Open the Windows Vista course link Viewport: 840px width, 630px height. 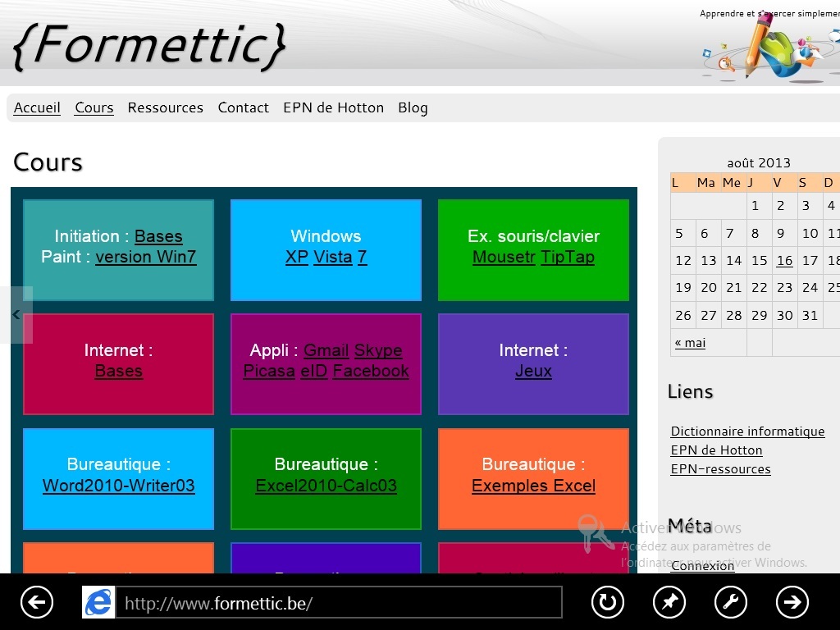tap(333, 257)
